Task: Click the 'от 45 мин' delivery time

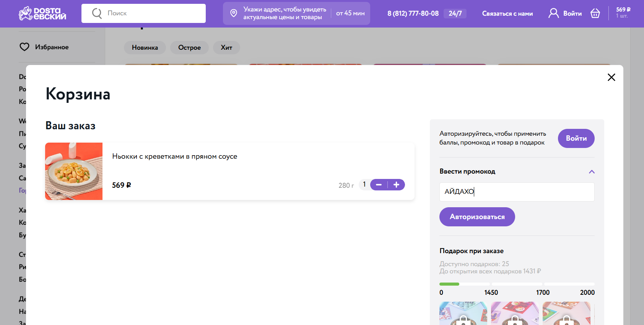Action: point(350,13)
